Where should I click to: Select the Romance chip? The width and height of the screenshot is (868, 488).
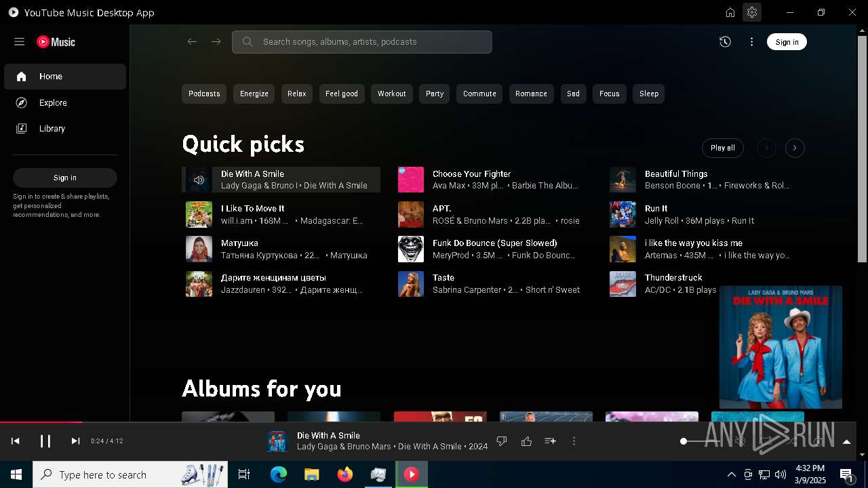531,94
